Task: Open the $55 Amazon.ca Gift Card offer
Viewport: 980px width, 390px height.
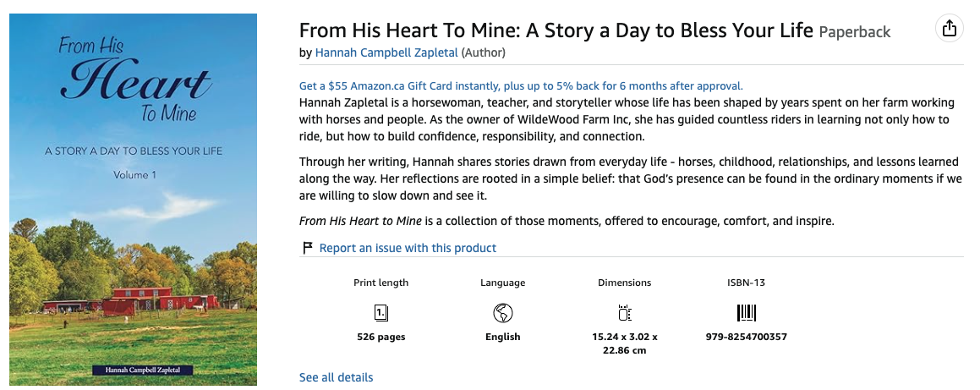Action: [x=521, y=85]
